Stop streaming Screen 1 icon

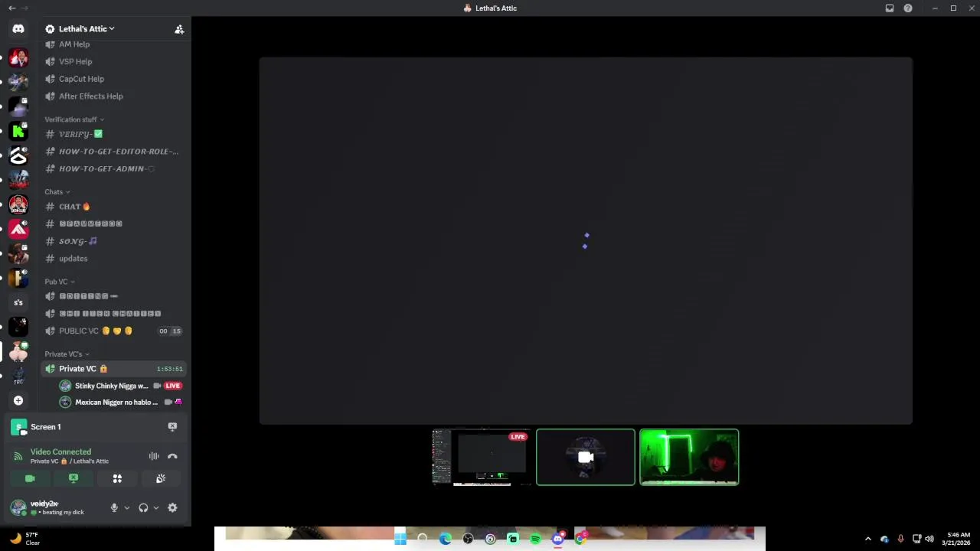click(x=172, y=426)
